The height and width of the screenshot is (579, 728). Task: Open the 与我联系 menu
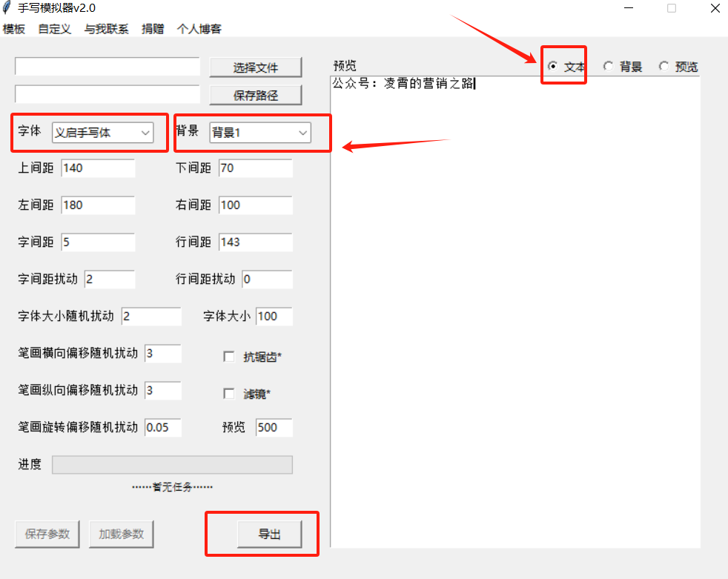(106, 30)
